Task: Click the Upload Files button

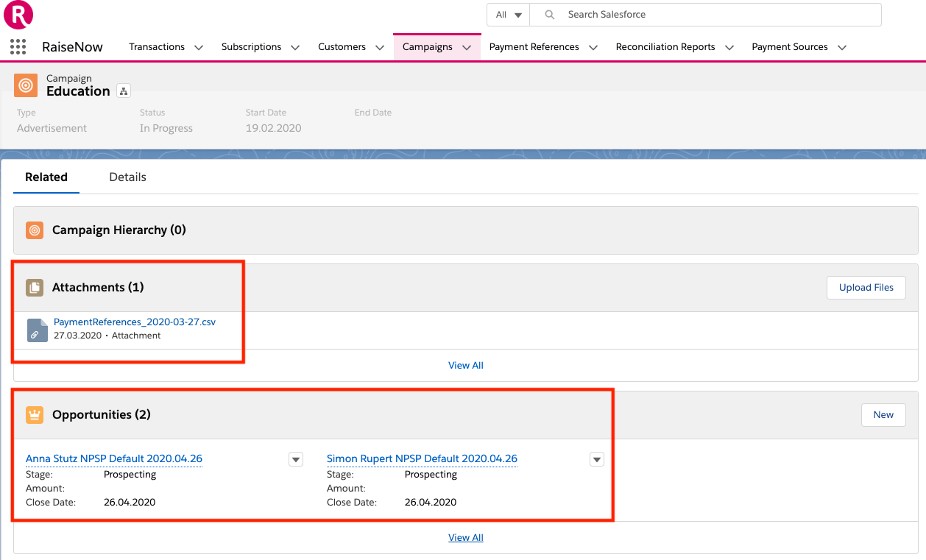Action: 866,288
